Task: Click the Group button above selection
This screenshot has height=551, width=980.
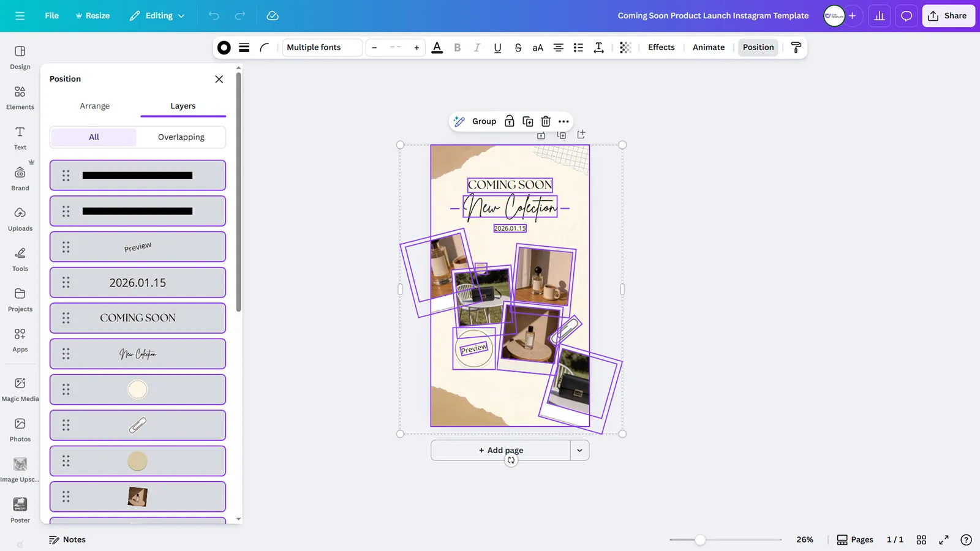Action: pos(484,121)
